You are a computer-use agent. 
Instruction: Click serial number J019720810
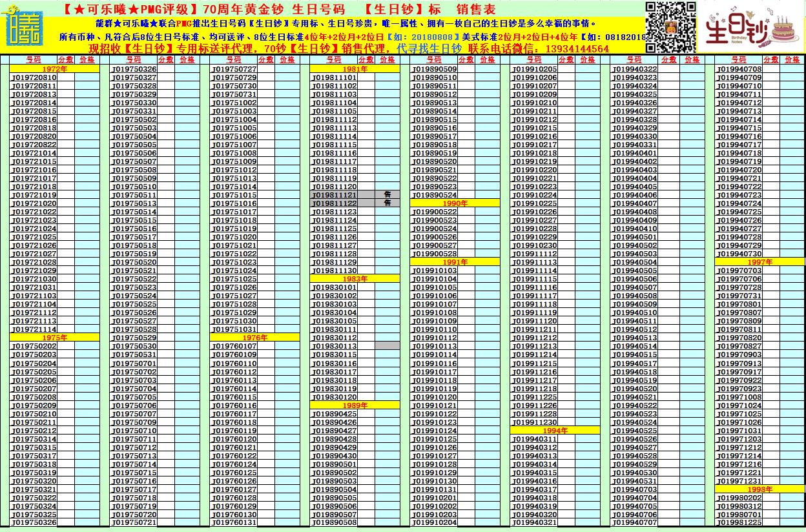[x=34, y=77]
